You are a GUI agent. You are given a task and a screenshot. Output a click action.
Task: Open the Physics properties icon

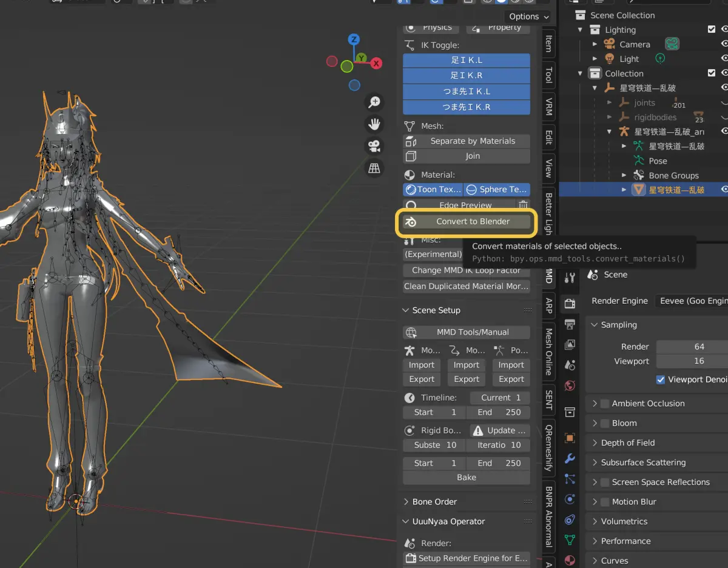(x=570, y=500)
